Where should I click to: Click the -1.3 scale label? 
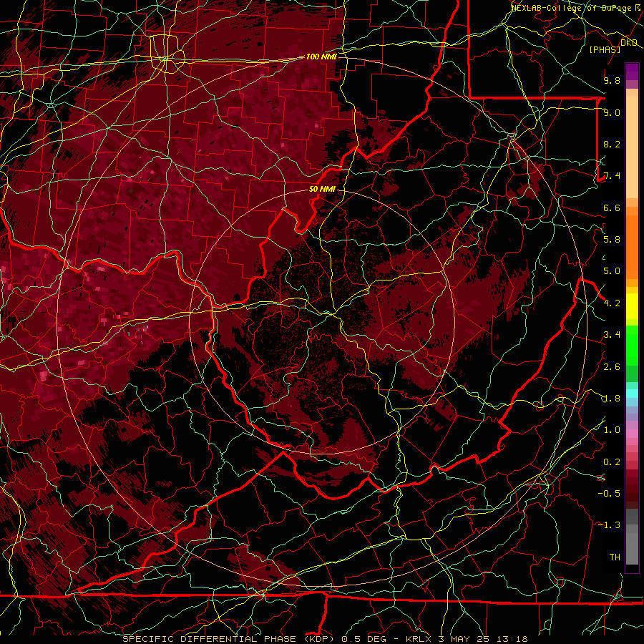coord(609,525)
